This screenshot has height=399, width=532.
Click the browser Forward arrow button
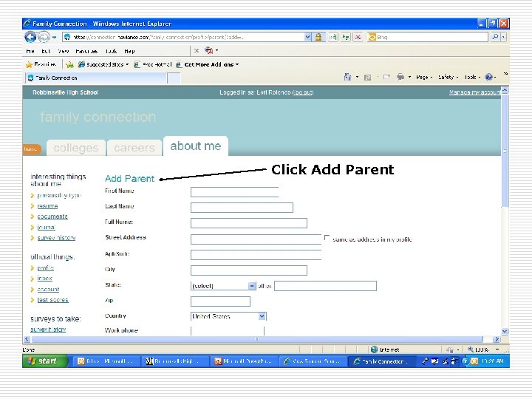(44, 37)
